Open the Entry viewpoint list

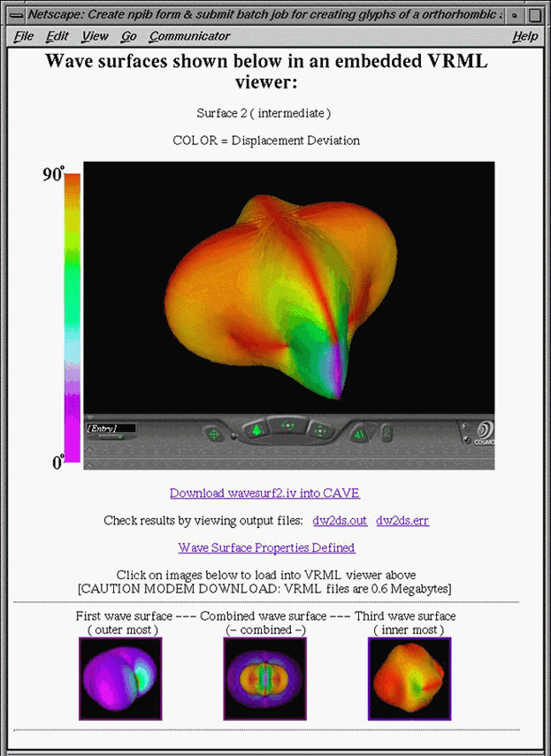click(111, 428)
